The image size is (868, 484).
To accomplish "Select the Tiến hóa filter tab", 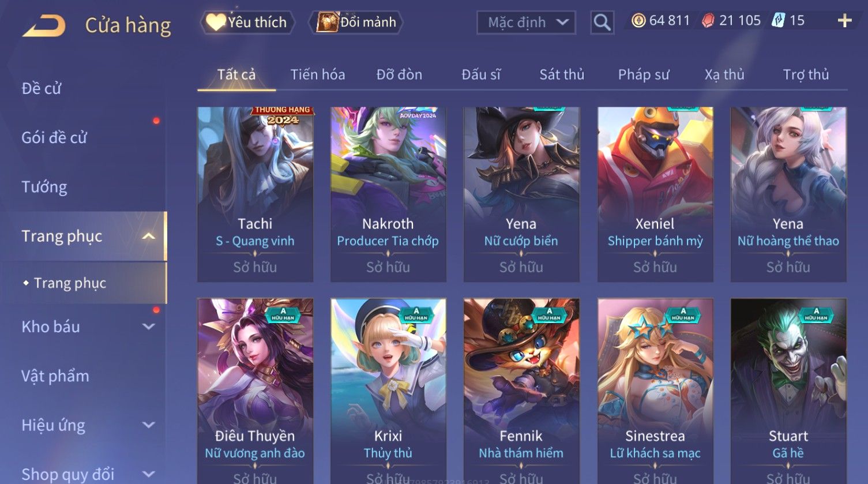I will pos(318,74).
